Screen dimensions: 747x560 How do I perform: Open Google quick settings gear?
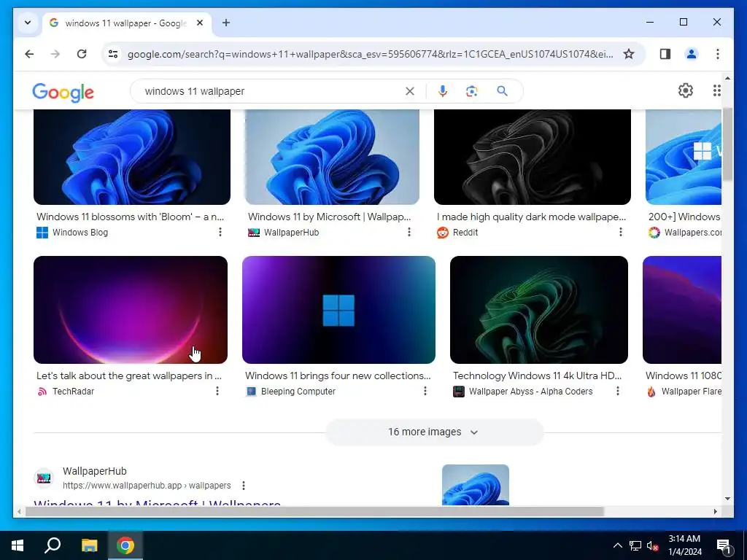[686, 90]
